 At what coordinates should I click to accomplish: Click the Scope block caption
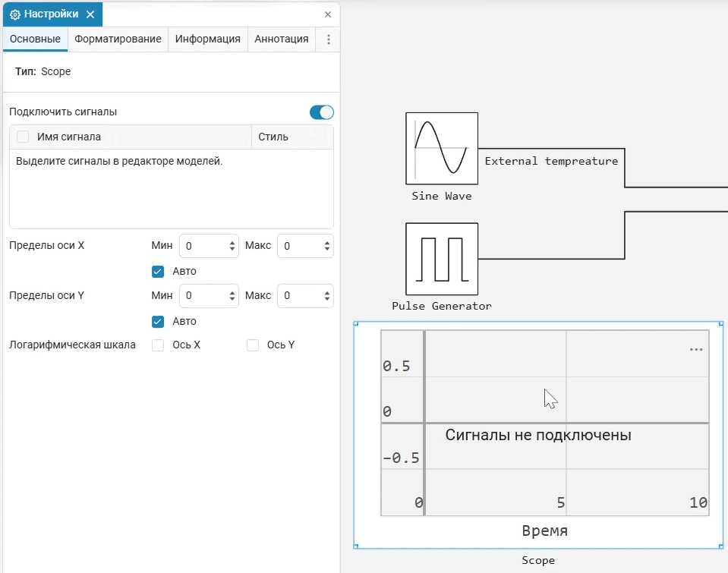click(x=538, y=560)
